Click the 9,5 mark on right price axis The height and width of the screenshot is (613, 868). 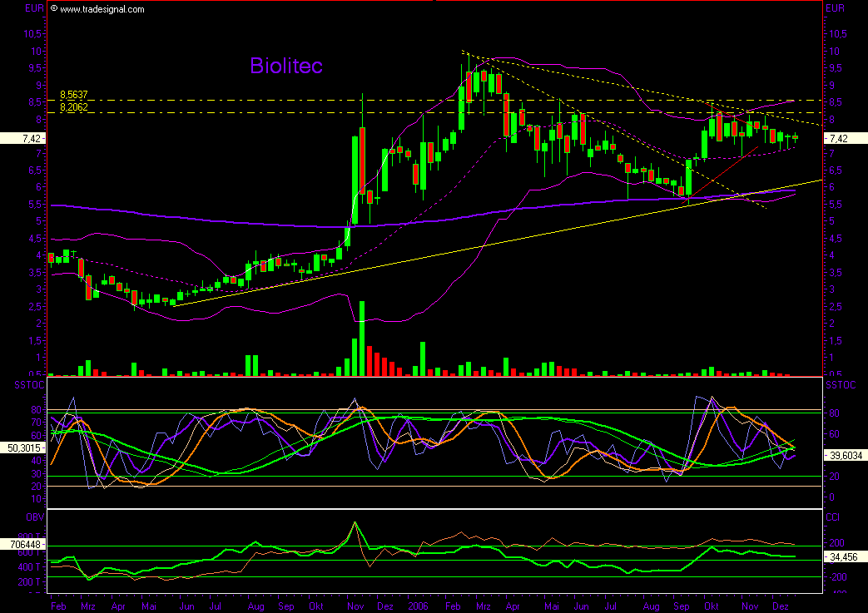click(x=834, y=68)
